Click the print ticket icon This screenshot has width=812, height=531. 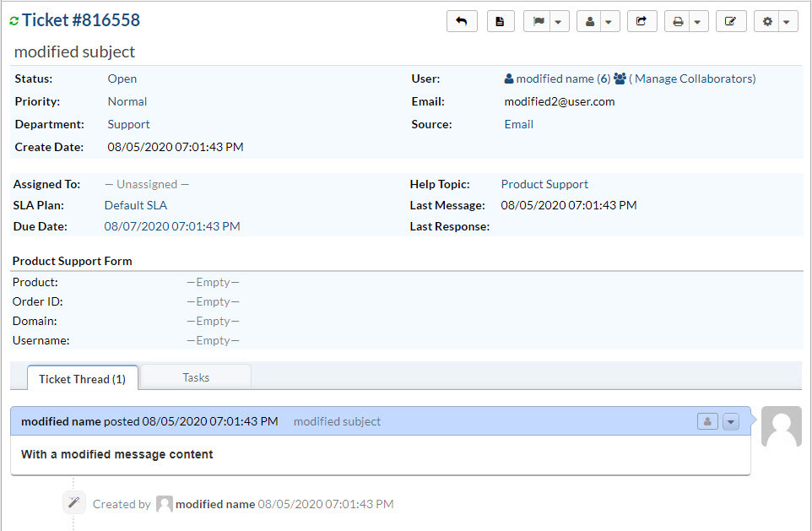pyautogui.click(x=678, y=21)
